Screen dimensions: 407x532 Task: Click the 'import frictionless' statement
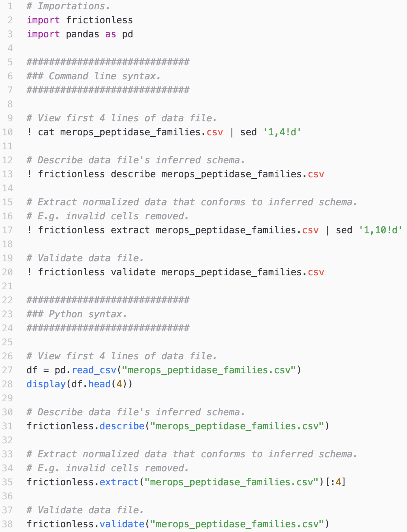80,20
